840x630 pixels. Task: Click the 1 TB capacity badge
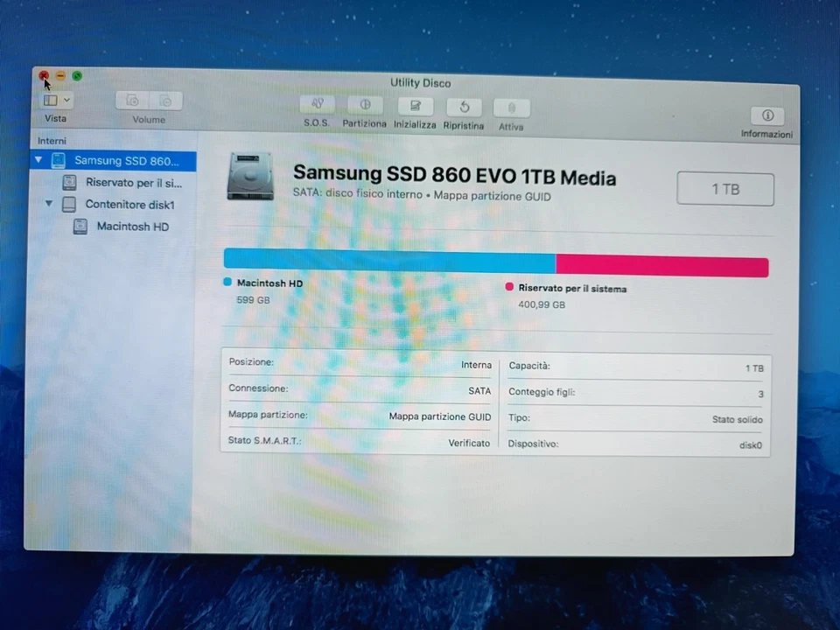[x=724, y=189]
